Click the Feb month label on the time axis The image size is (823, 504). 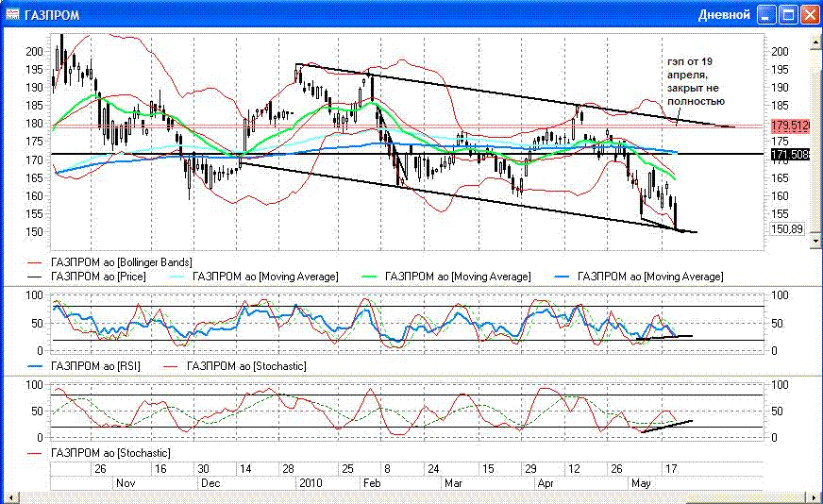pyautogui.click(x=372, y=483)
